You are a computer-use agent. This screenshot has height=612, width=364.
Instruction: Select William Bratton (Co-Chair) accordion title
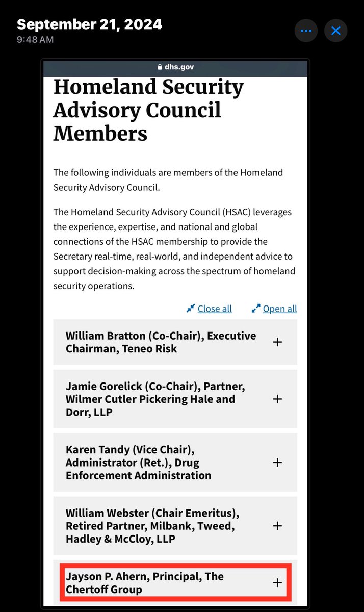tap(161, 342)
